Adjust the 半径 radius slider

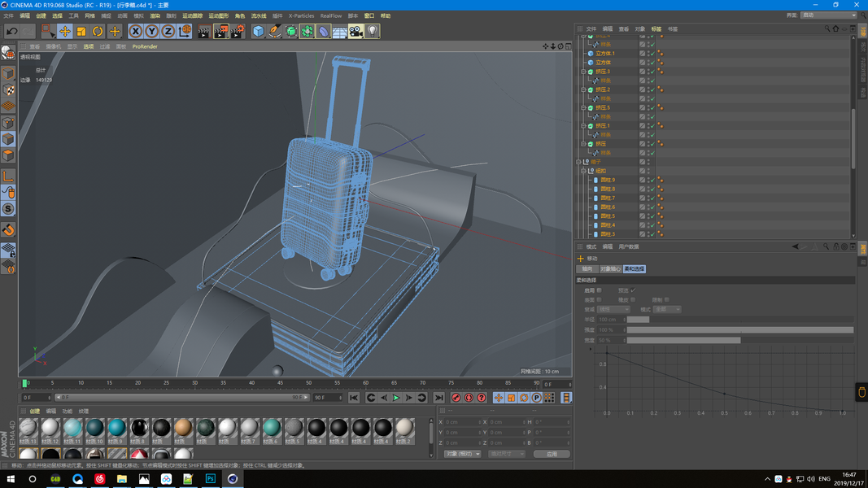740,320
